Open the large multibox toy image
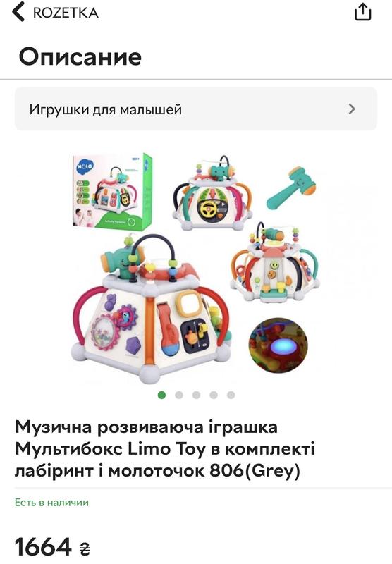The height and width of the screenshot is (564, 392). tap(151, 308)
